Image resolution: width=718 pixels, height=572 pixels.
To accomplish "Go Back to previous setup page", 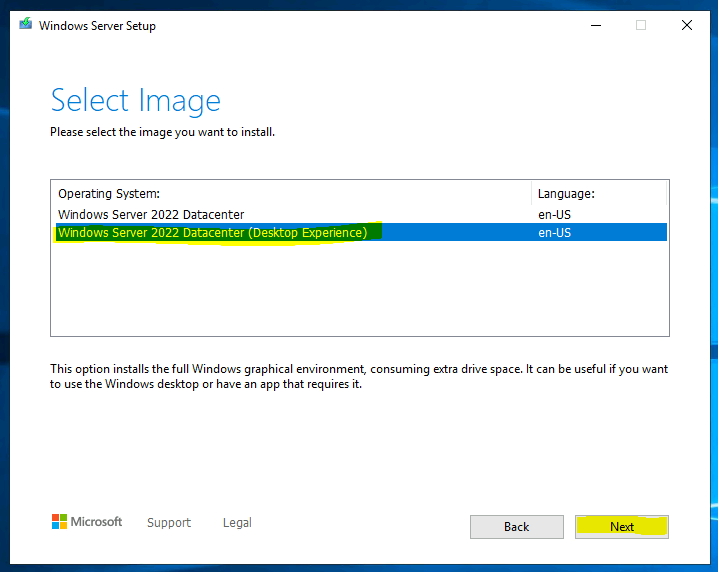I will (517, 527).
